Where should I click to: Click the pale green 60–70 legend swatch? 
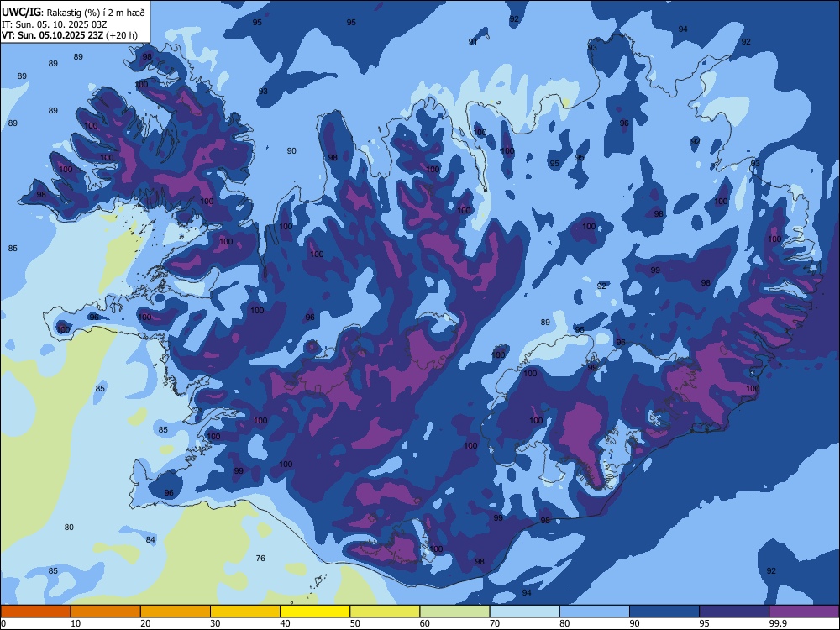[454, 612]
